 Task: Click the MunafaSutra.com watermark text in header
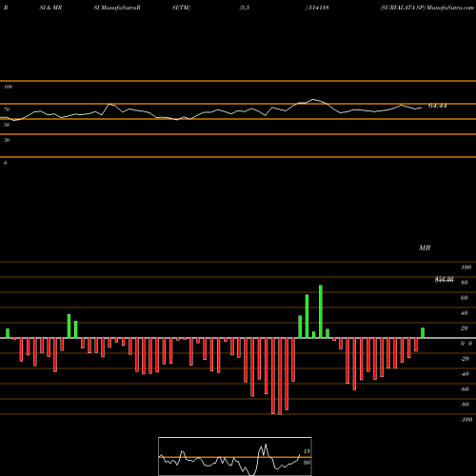[450, 8]
